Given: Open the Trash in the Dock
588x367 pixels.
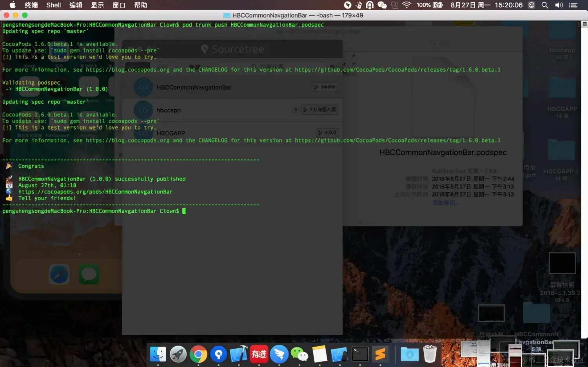Looking at the screenshot, I should tap(430, 354).
